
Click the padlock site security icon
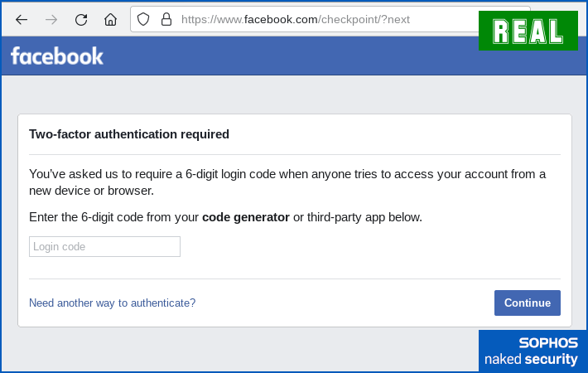point(166,19)
